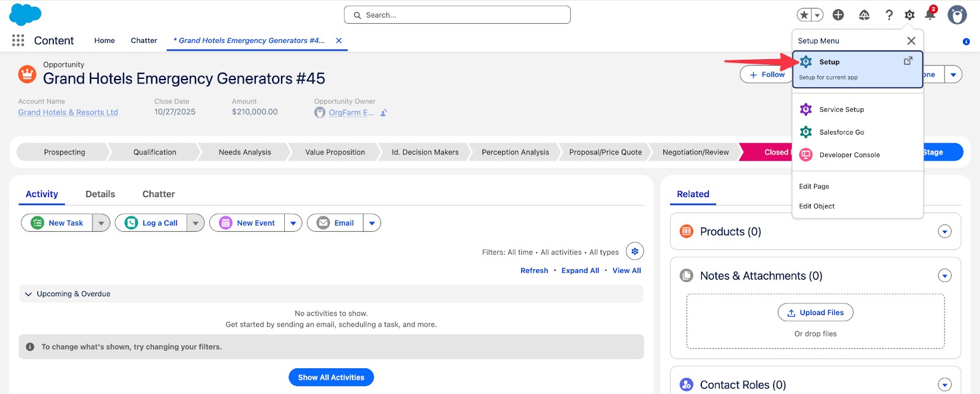Click the Upload Files button

(815, 313)
